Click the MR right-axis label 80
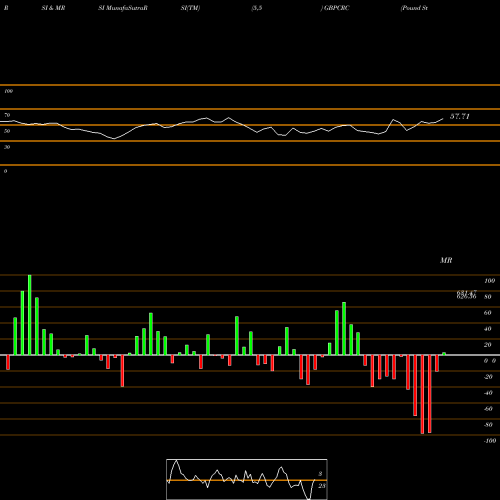 coord(488,297)
